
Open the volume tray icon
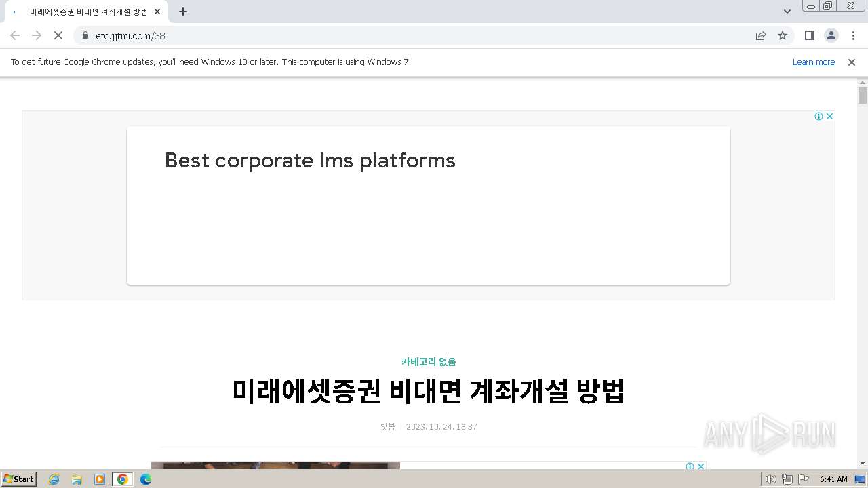pos(770,479)
